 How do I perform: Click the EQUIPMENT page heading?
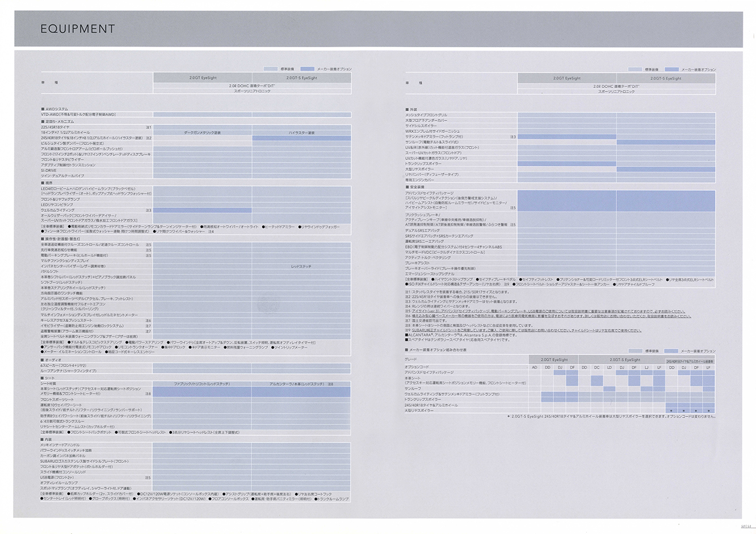[x=78, y=29]
